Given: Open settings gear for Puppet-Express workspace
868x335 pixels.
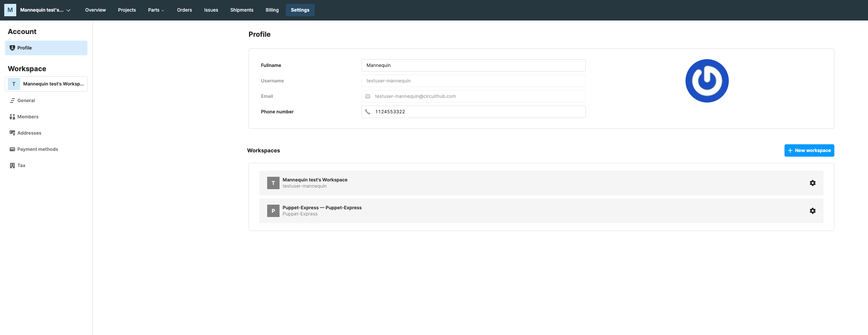Looking at the screenshot, I should click(x=812, y=211).
